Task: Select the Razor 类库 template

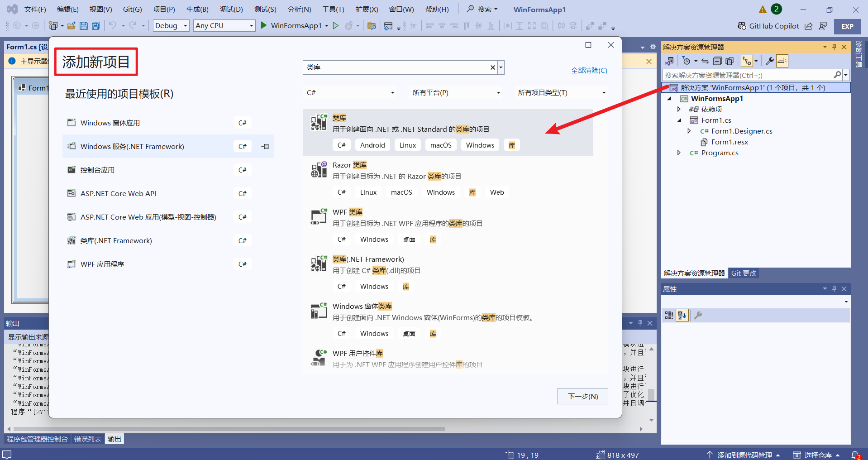Action: point(448,179)
